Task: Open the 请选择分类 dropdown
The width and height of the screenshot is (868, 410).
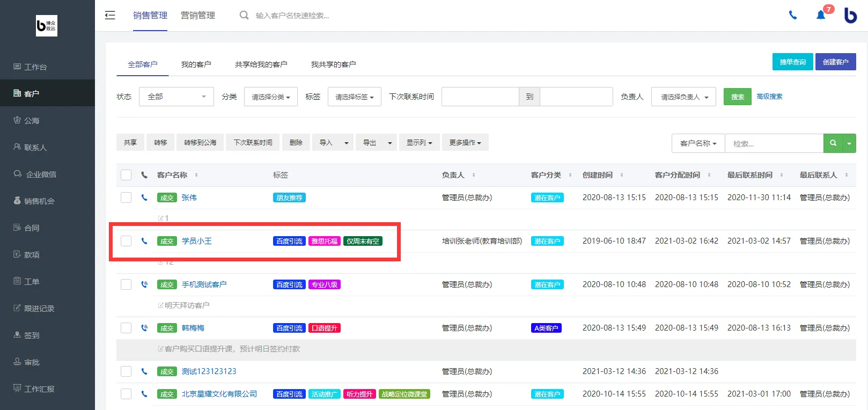Action: tap(271, 97)
